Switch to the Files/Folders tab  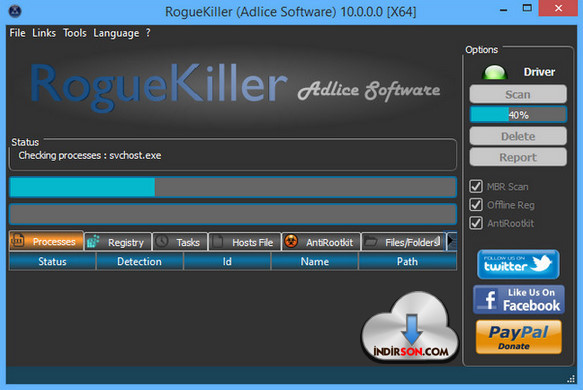[x=403, y=242]
